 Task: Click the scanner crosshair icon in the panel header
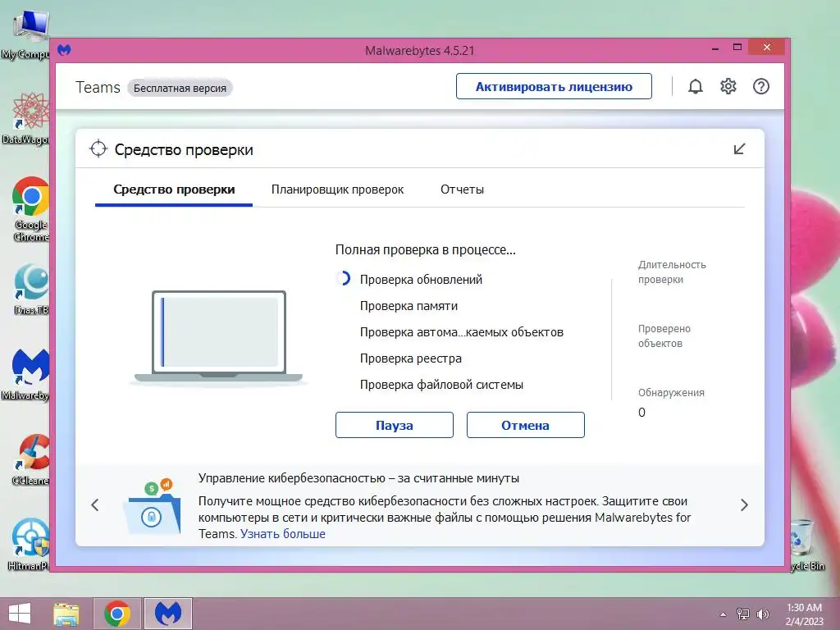[x=98, y=149]
